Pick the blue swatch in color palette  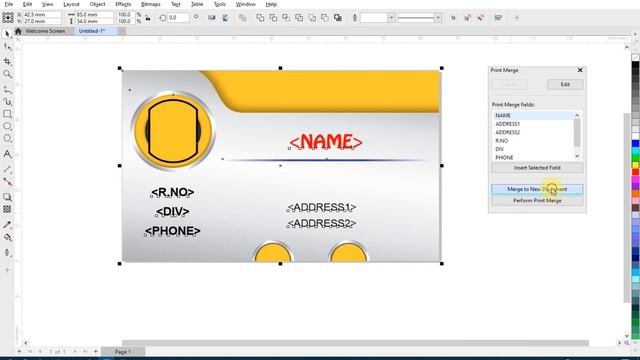click(x=636, y=144)
